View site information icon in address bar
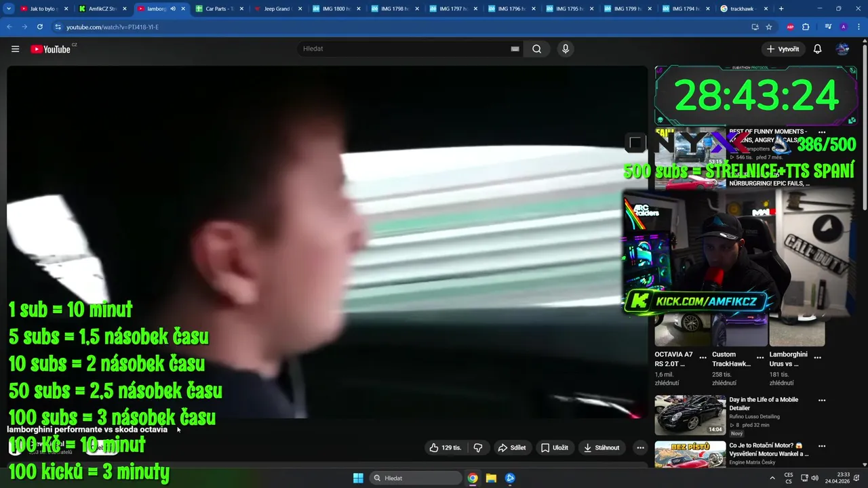Screen dimensions: 868x488 pos(58,27)
